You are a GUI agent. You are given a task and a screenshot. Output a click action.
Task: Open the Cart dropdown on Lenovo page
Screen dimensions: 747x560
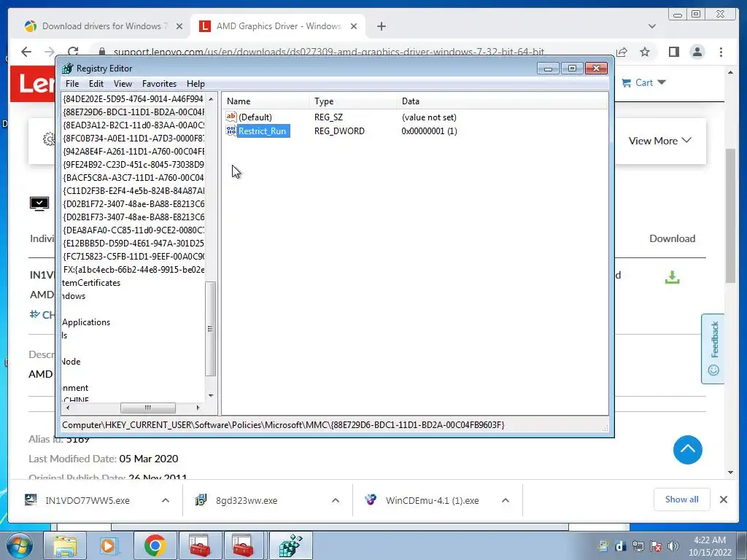(643, 83)
